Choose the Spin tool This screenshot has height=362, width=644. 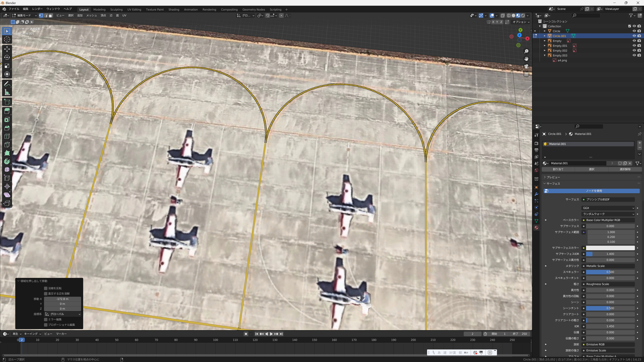click(7, 161)
